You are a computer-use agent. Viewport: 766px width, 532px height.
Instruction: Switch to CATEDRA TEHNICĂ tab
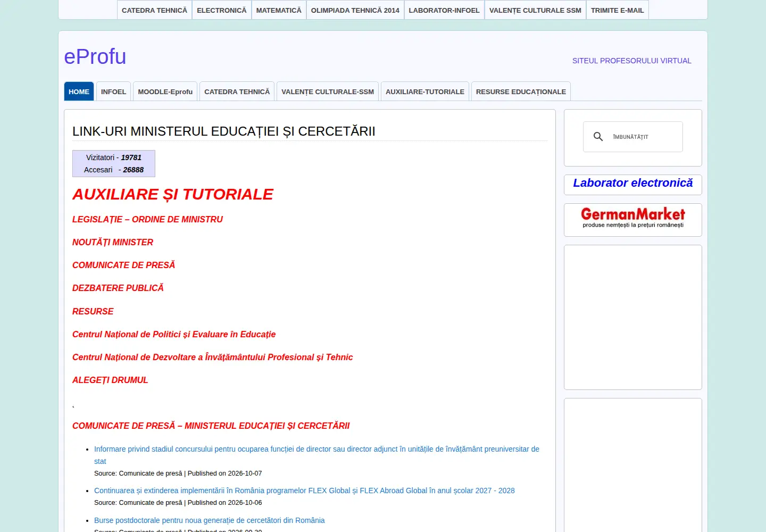pyautogui.click(x=237, y=92)
